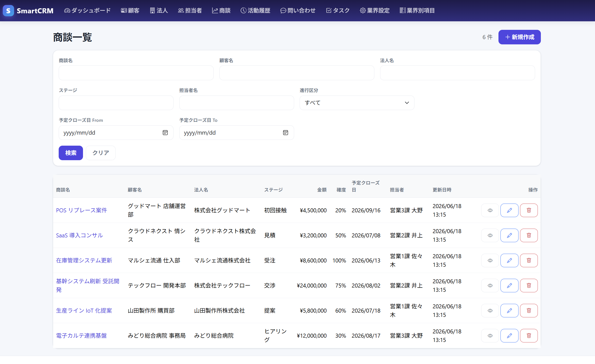
Task: Focus the 法人名 search field
Action: click(x=458, y=73)
